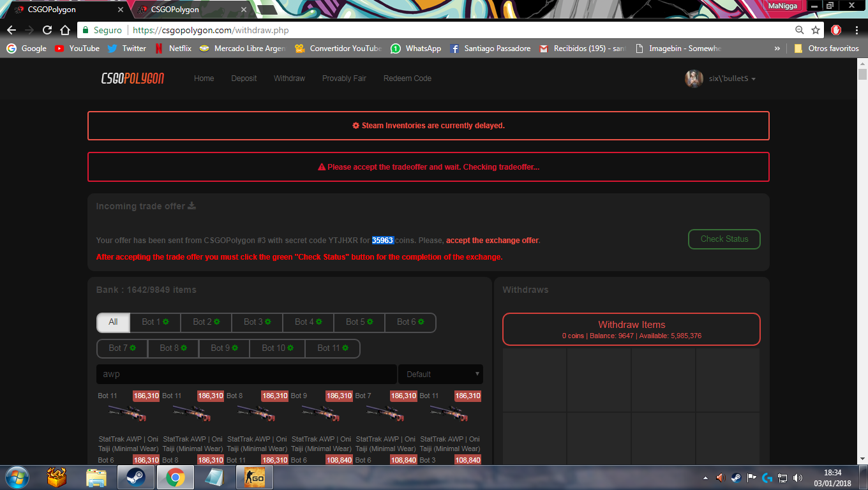The height and width of the screenshot is (490, 868).
Task: Open the Convertidor YouTube bookmark
Action: [x=338, y=48]
